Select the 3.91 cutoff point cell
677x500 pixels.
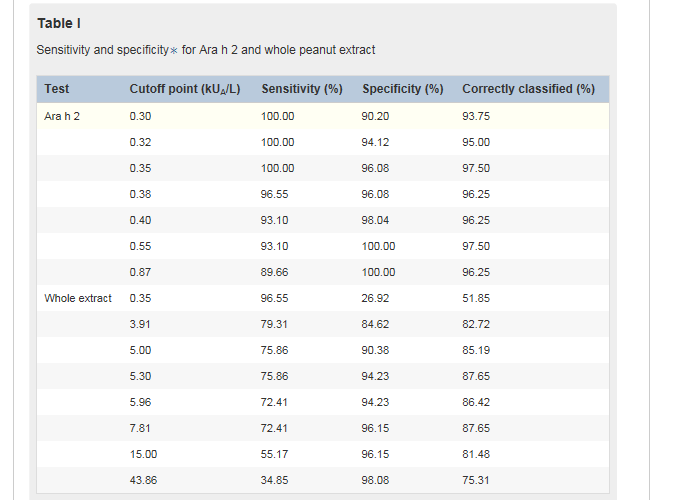141,324
